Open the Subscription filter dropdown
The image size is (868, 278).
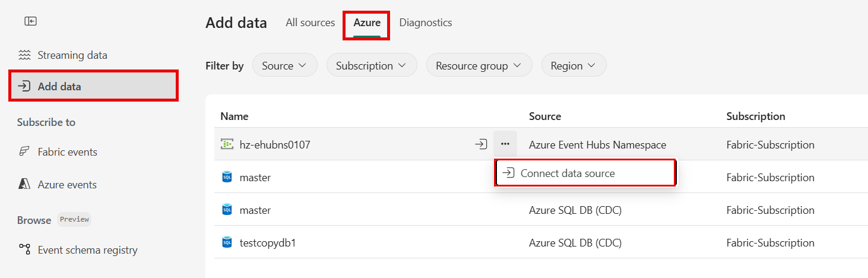coord(372,65)
